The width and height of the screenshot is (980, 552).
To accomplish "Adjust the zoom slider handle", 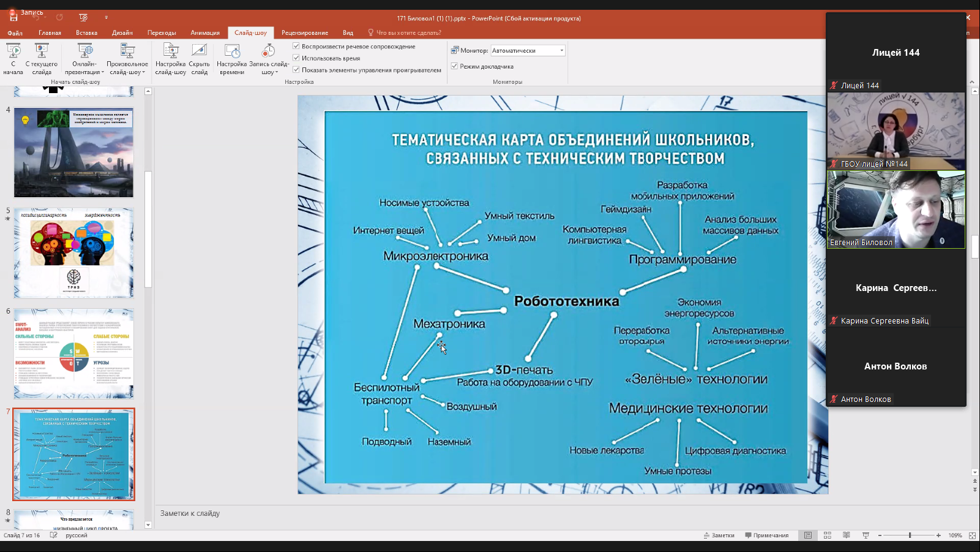I will click(x=910, y=535).
